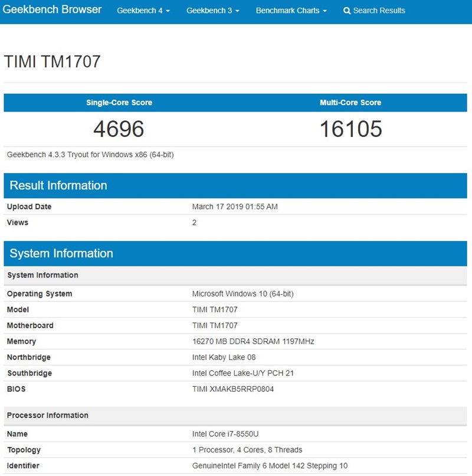Click the Microsoft Windows 10 operating system value
Viewport: 472px width, 476px height.
click(x=242, y=294)
